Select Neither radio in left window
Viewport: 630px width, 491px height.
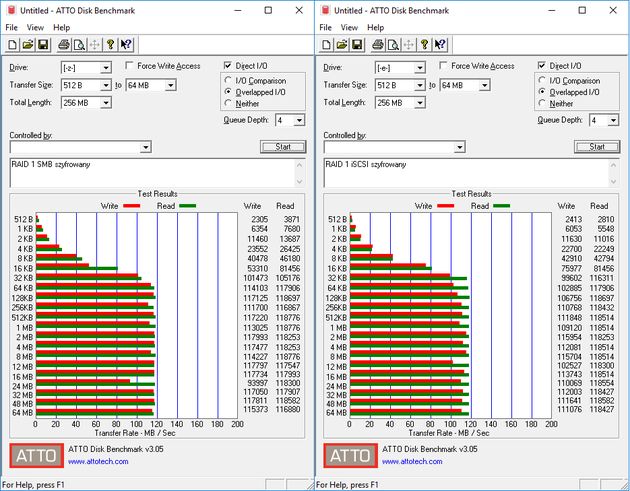pyautogui.click(x=228, y=103)
